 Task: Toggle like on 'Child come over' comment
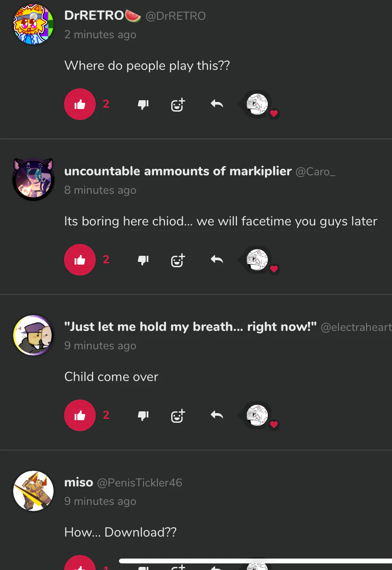pyautogui.click(x=80, y=415)
